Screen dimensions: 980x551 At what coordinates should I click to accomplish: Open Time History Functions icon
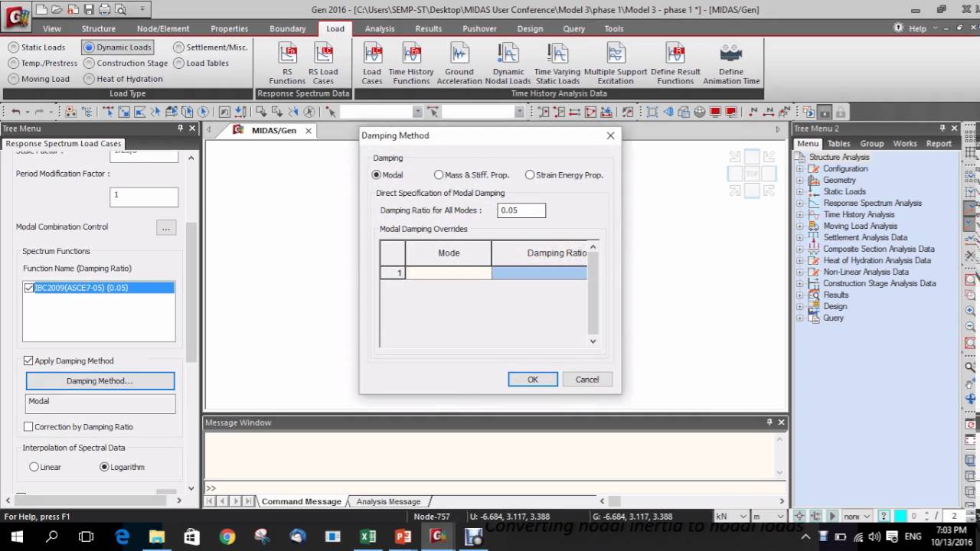(411, 64)
